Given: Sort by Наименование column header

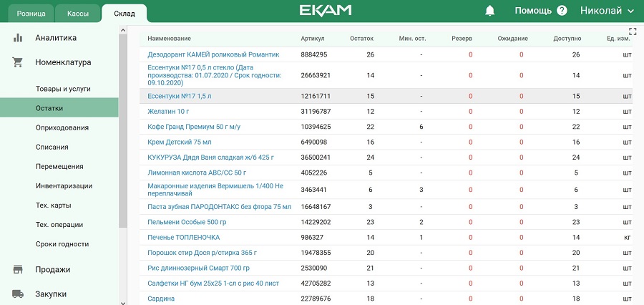Looking at the screenshot, I should tap(169, 39).
